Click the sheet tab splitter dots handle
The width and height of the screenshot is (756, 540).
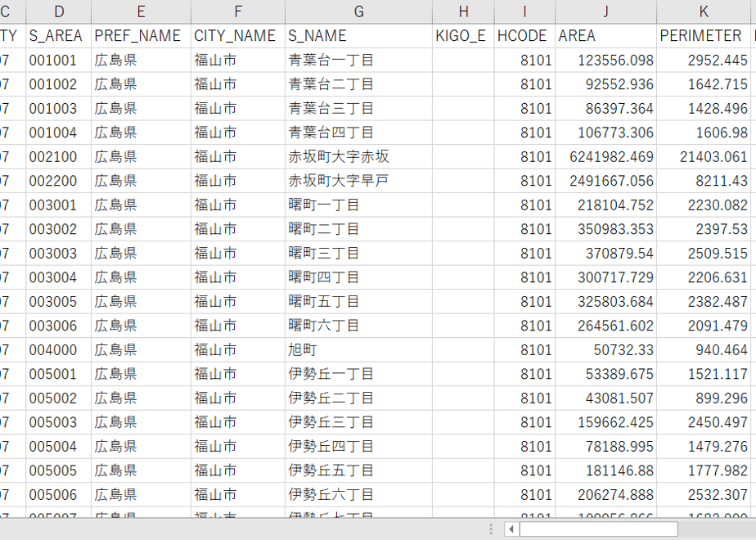coord(491,529)
